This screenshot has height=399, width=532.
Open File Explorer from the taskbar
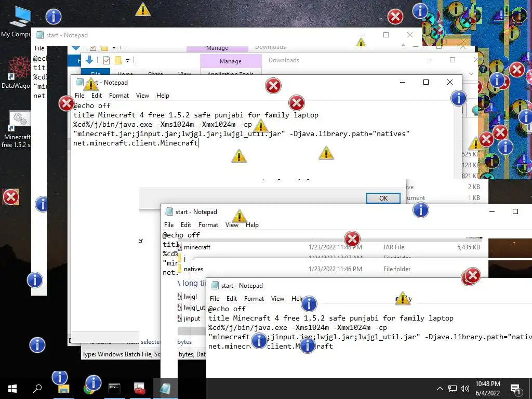coord(63,389)
